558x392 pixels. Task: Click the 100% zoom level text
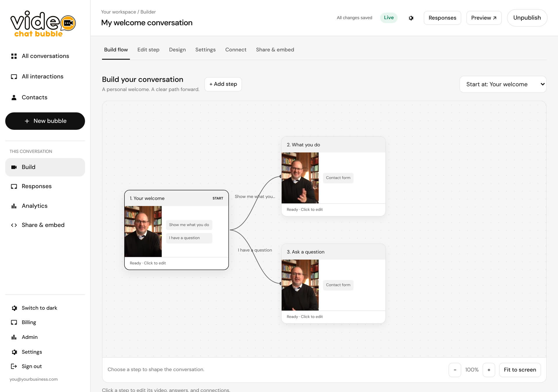(x=472, y=370)
